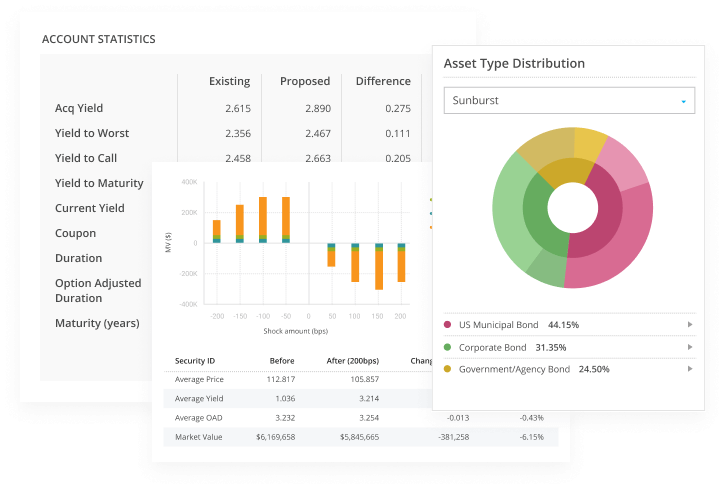Image resolution: width=726 pixels, height=490 pixels.
Task: Click the dropdown arrow in the Sunburst selector
Action: pyautogui.click(x=684, y=102)
